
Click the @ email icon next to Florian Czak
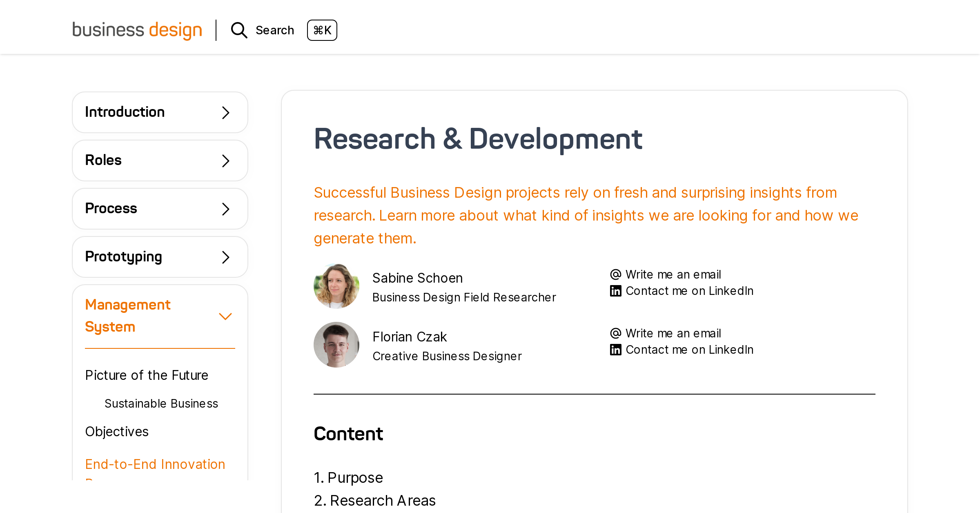[x=615, y=333]
